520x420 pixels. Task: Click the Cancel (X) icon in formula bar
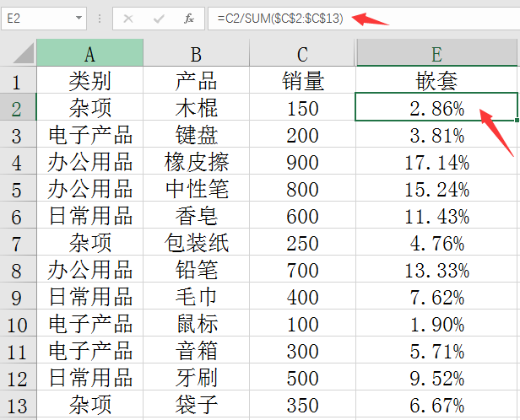[128, 18]
